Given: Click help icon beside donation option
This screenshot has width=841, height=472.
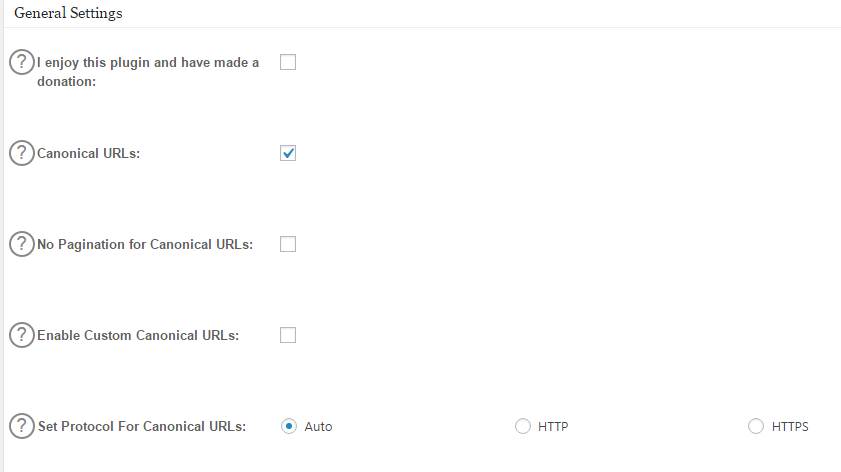Looking at the screenshot, I should [21, 62].
